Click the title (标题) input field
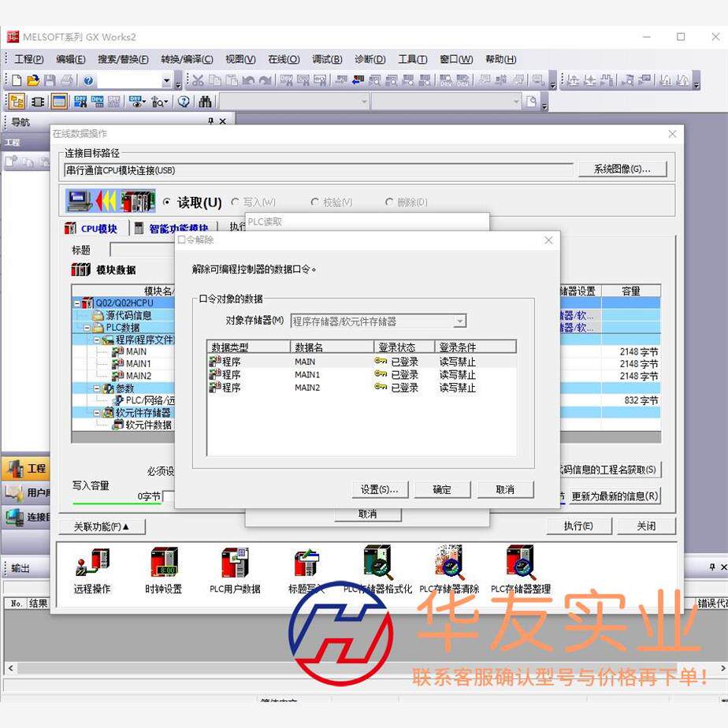728x728 pixels. tap(142, 250)
